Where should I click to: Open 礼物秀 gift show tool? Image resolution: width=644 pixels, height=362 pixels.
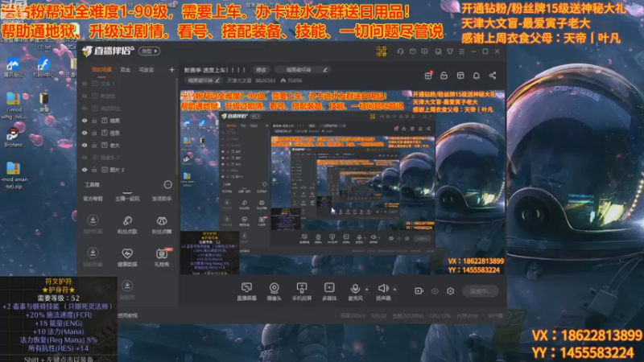point(162,257)
